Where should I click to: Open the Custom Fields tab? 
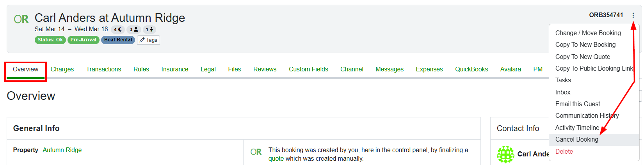(x=308, y=69)
